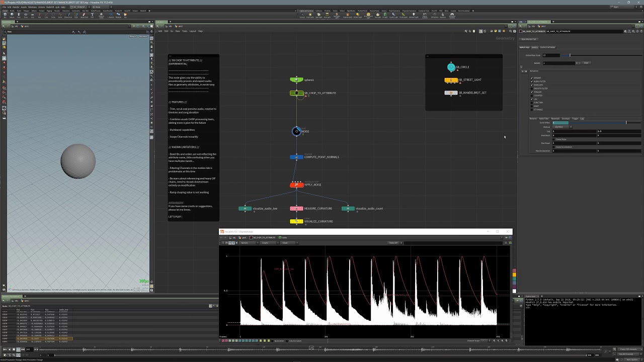Click the L-System shelf tool
The width and height of the screenshot is (644, 362).
click(111, 15)
